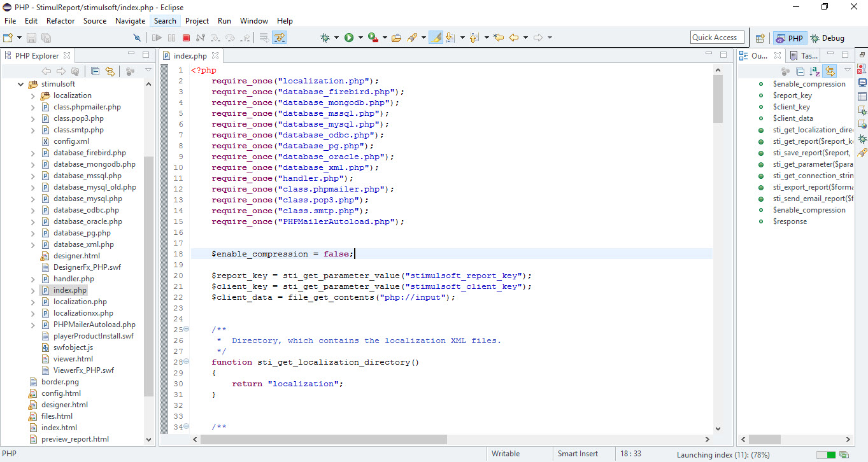Open the Navigate menu
The height and width of the screenshot is (462, 868).
[x=130, y=20]
